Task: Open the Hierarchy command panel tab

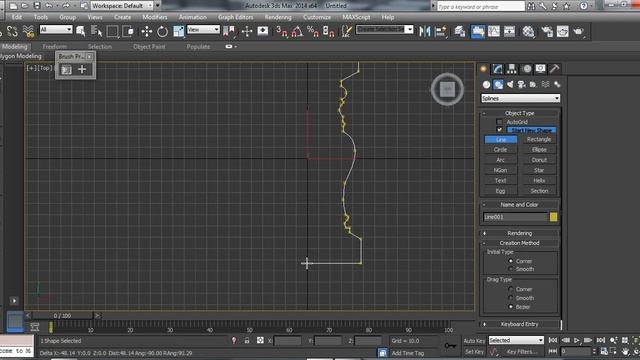Action: click(x=511, y=69)
